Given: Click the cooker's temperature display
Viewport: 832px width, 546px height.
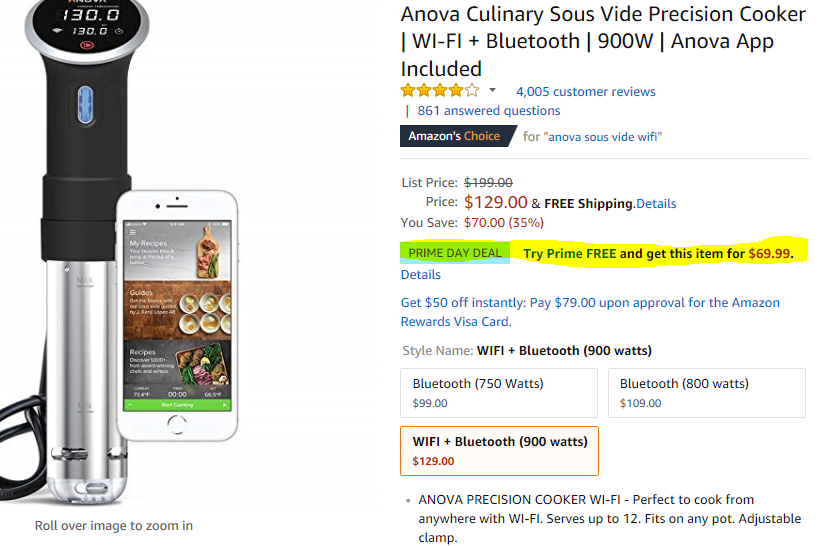Looking at the screenshot, I should click(x=88, y=22).
